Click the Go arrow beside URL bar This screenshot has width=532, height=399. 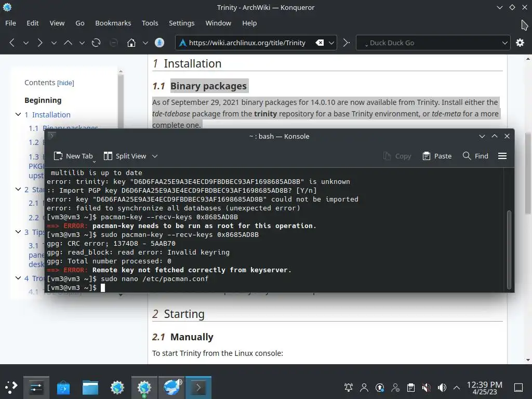[346, 43]
